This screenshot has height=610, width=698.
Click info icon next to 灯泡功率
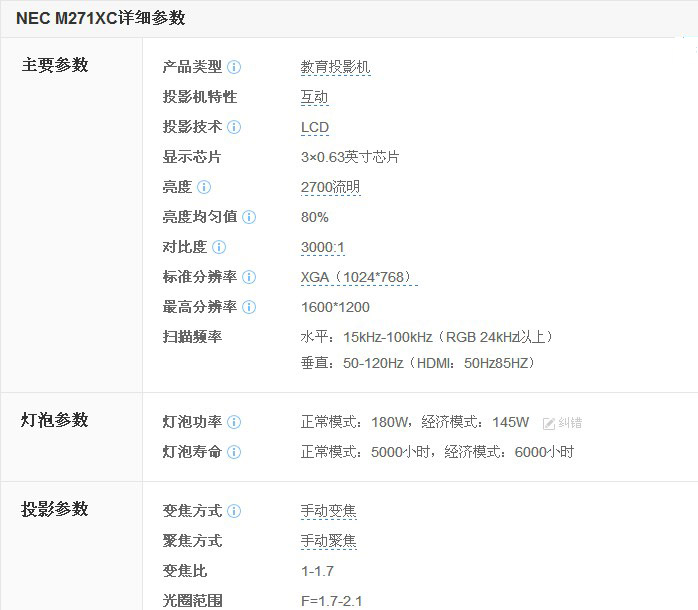click(x=234, y=422)
